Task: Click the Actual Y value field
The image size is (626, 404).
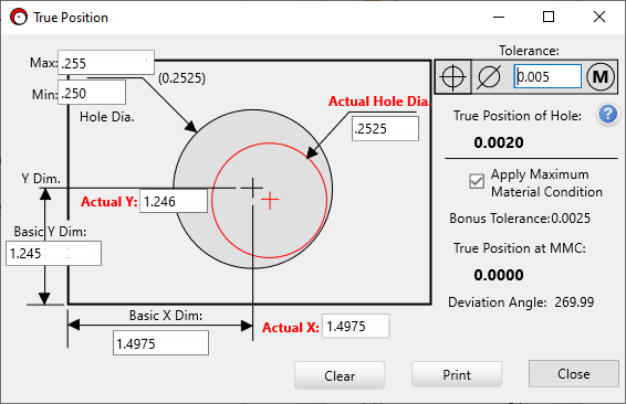Action: point(173,201)
